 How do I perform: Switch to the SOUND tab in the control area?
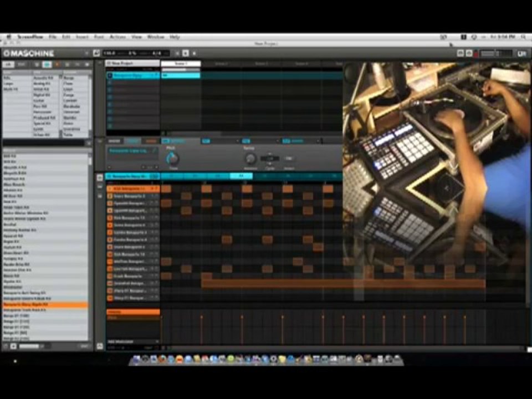coord(151,141)
